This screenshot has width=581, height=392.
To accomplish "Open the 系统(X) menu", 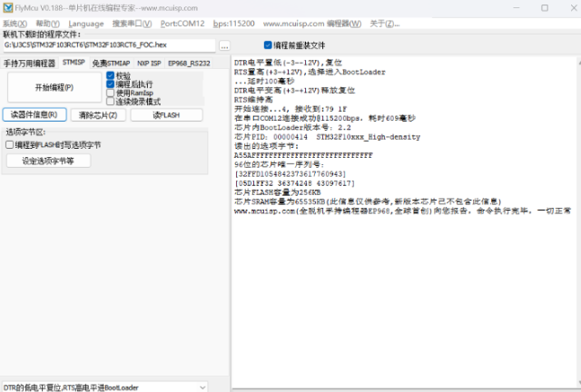I will point(15,24).
